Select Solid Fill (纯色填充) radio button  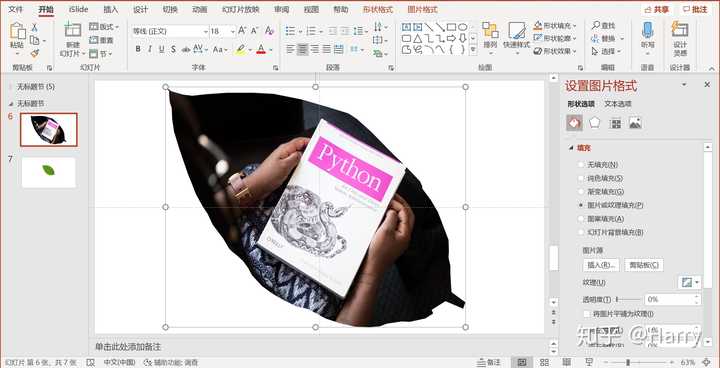coord(581,178)
